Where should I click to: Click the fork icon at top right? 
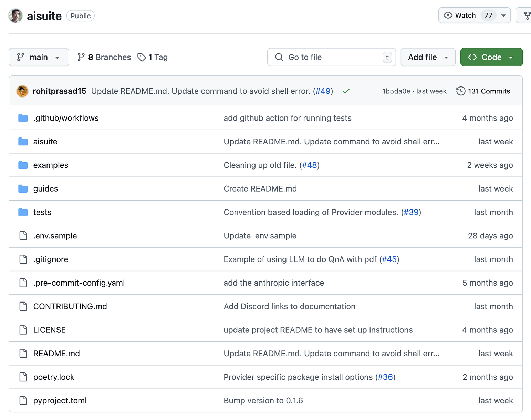click(527, 16)
